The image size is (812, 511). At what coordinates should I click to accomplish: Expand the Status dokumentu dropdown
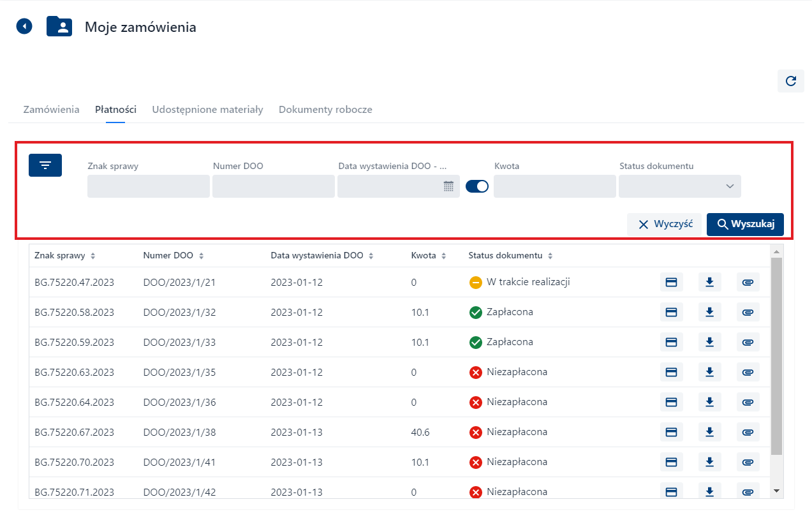tap(730, 186)
